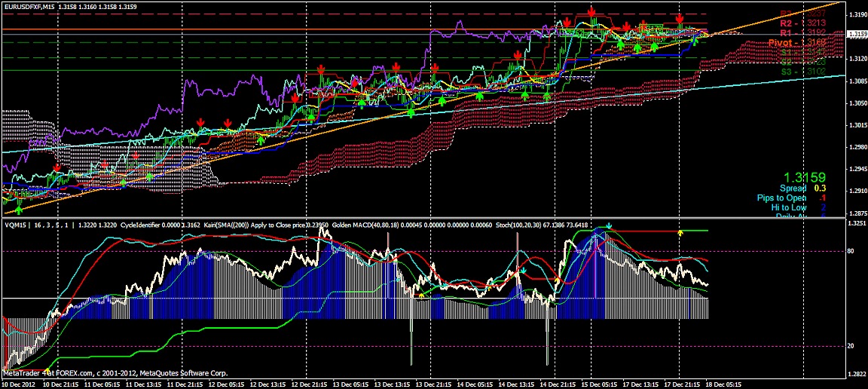Click the yellow up arrow on green indicator line

(x=680, y=233)
